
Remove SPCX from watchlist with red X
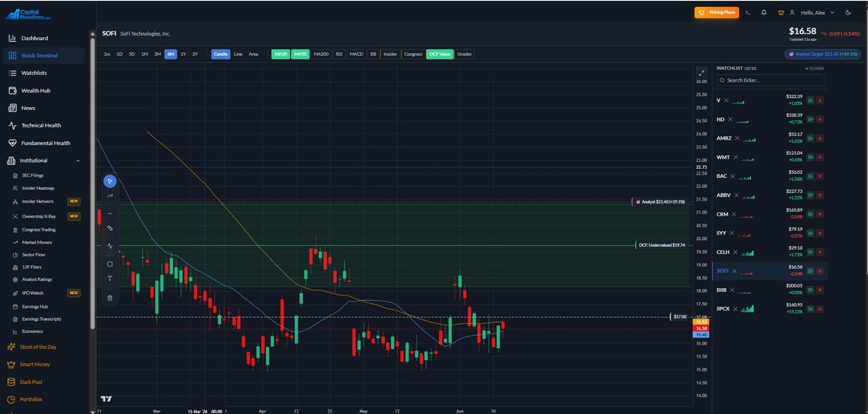820,309
